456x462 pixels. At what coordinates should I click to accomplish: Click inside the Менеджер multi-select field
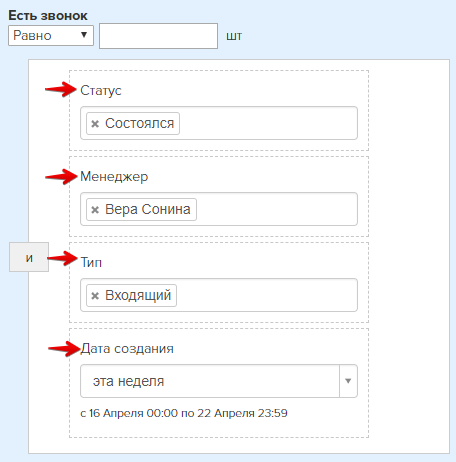point(277,209)
